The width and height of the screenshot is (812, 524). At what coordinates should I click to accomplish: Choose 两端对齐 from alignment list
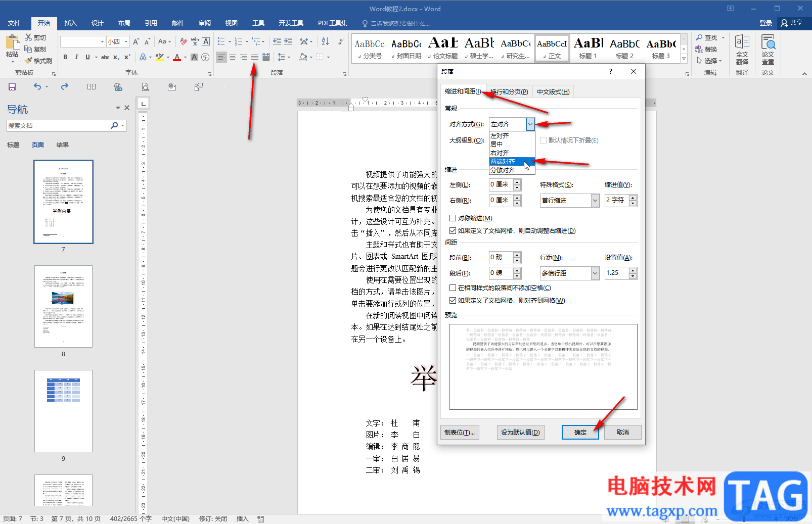(x=512, y=162)
